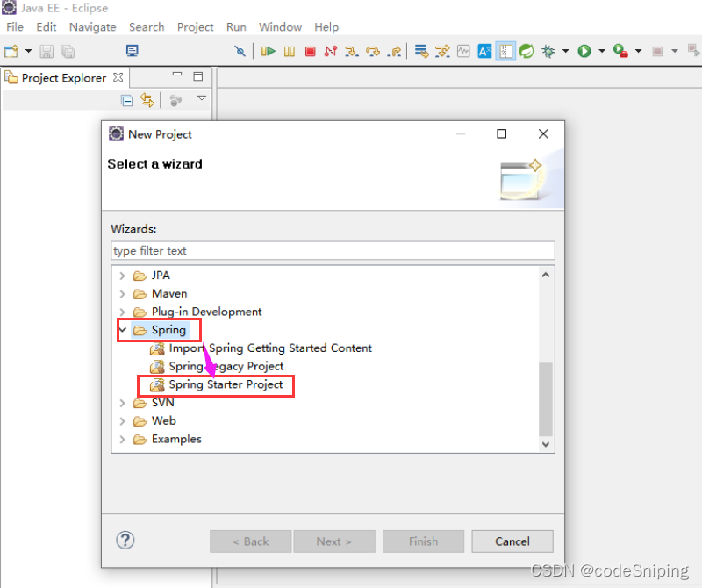Click the green Spring leaf icon

tap(526, 51)
